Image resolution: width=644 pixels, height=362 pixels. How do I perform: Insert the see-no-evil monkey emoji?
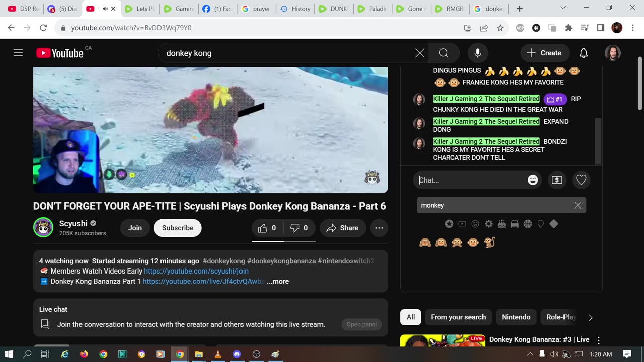coord(425,242)
